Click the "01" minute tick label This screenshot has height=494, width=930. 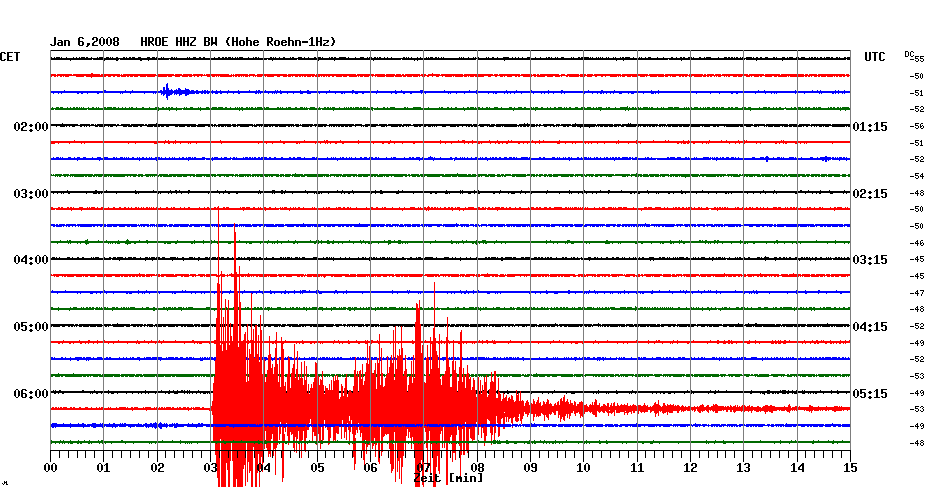(104, 468)
